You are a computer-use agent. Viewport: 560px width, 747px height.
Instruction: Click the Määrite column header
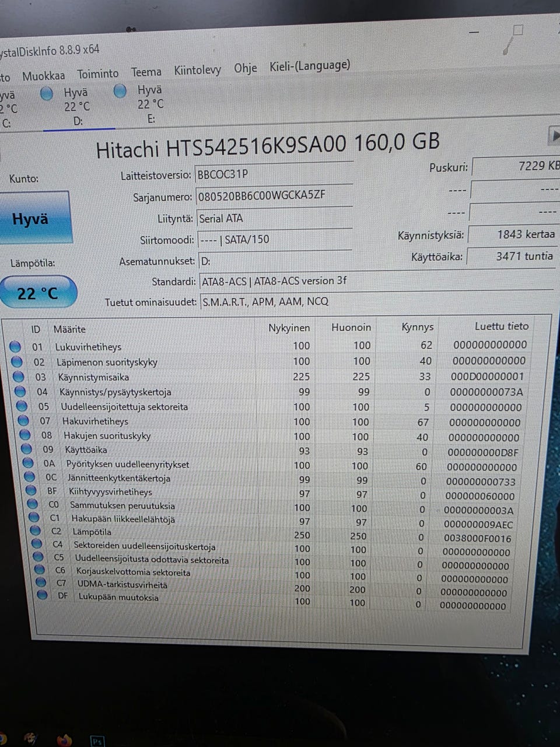point(69,329)
